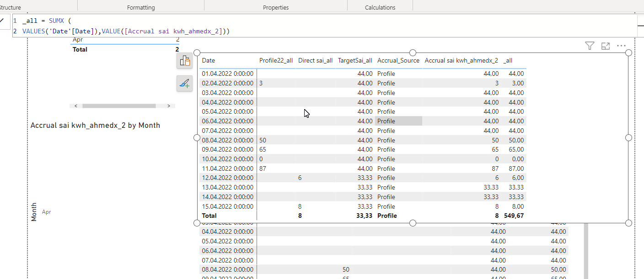The image size is (644, 279).
Task: Click the horizontal scrollbar thumb
Action: [119, 106]
